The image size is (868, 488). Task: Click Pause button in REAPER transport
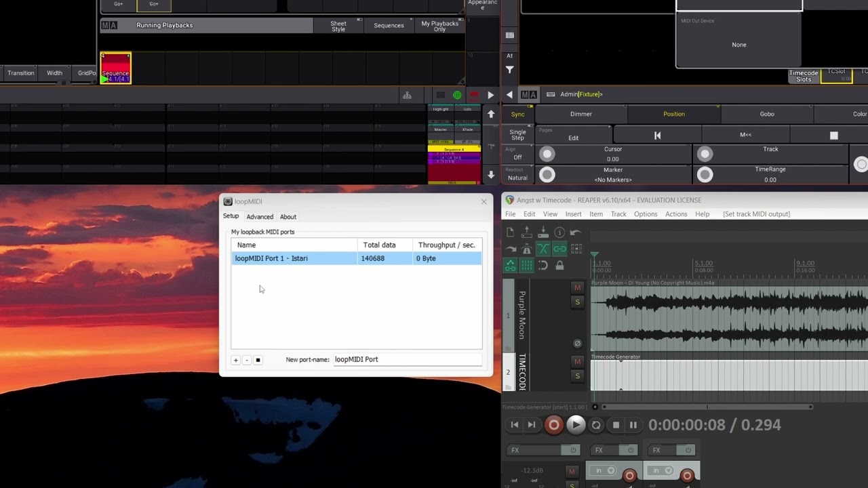[x=633, y=425]
